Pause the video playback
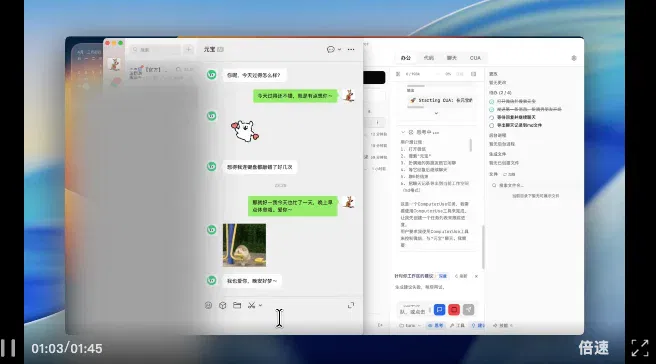656x364 pixels. (x=8, y=348)
